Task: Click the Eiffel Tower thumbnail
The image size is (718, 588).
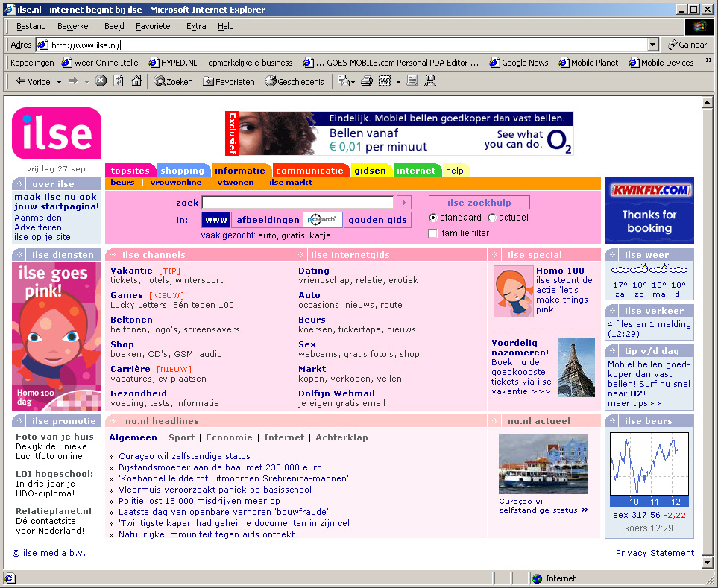Action: (576, 367)
